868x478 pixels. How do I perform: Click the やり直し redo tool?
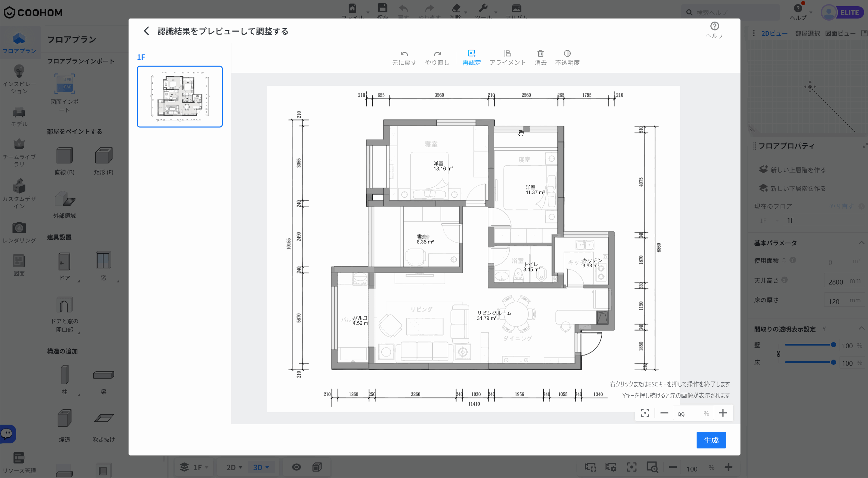(x=437, y=58)
